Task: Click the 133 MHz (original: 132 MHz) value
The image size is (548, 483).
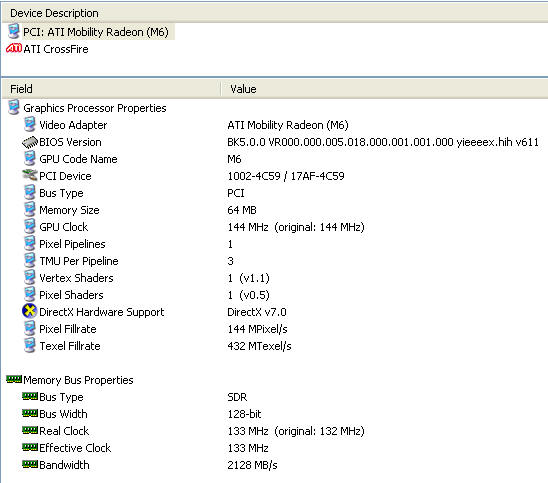Action: tap(296, 431)
